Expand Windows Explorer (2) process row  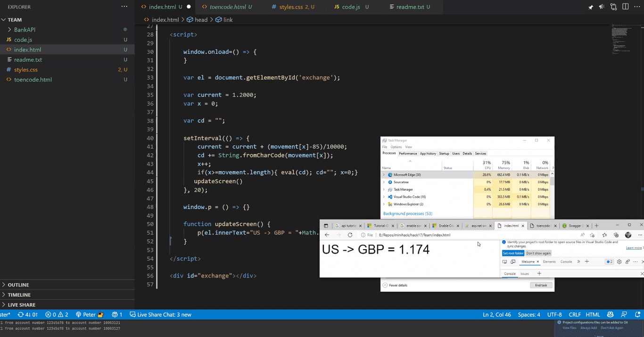384,204
